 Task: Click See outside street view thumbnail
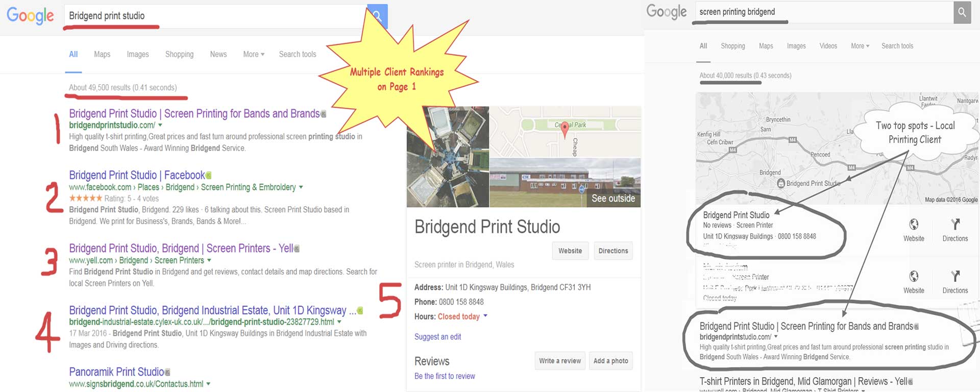[x=565, y=183]
